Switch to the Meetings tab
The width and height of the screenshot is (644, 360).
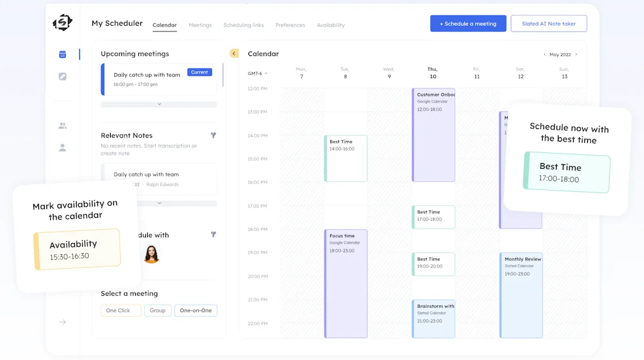[x=200, y=25]
